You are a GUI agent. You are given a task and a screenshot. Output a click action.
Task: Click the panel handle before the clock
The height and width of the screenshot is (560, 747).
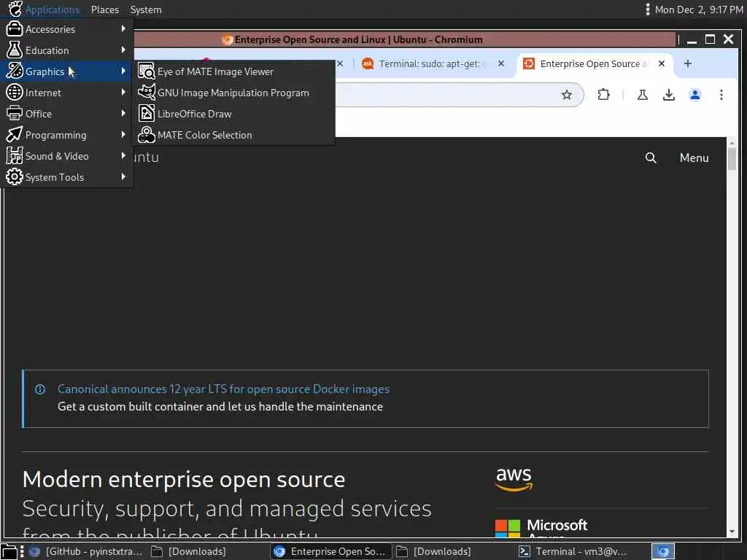click(x=647, y=9)
